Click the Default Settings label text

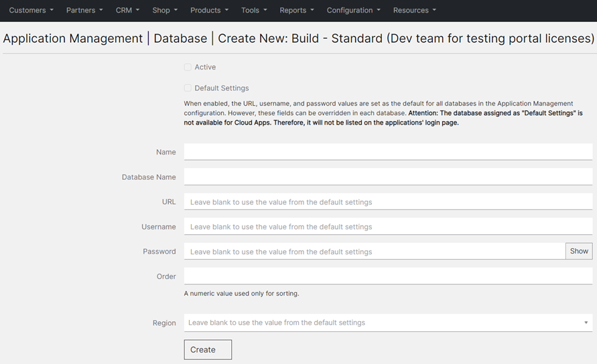tap(222, 88)
